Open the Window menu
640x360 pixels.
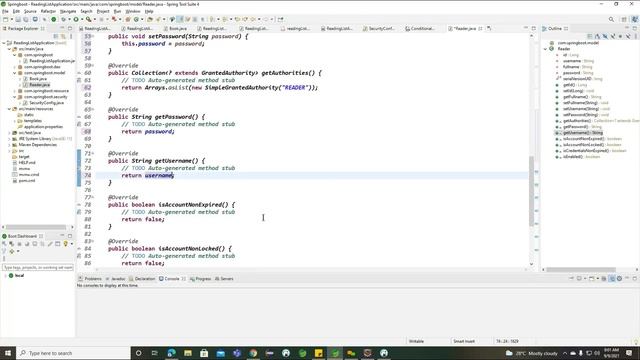(133, 11)
